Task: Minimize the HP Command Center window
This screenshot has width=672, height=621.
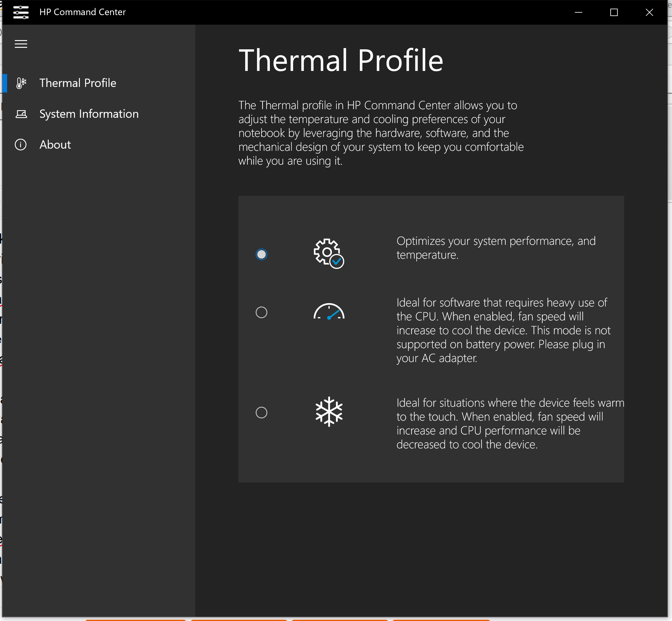Action: (x=579, y=12)
